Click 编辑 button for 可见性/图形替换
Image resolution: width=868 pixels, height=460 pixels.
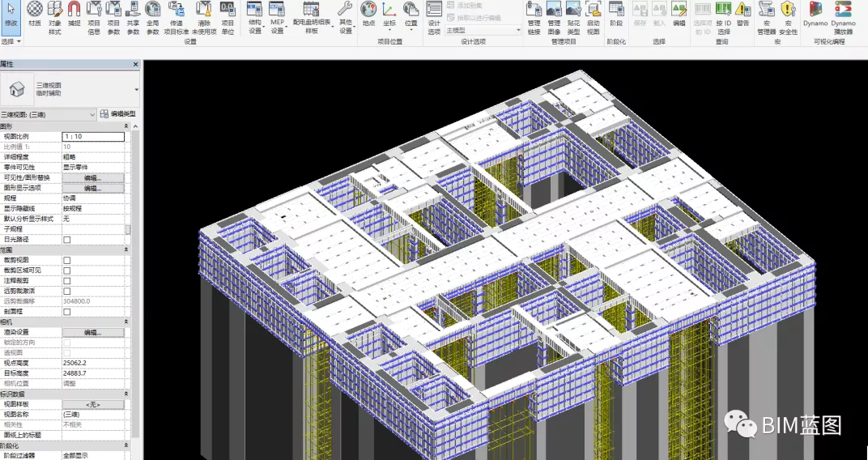[93, 177]
